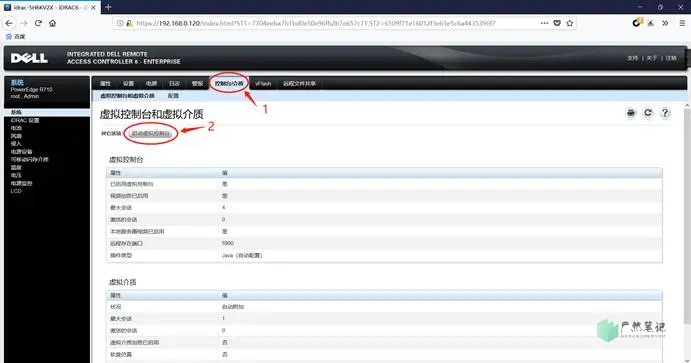Open the vFlash tab
The image size is (691, 363).
tap(263, 83)
